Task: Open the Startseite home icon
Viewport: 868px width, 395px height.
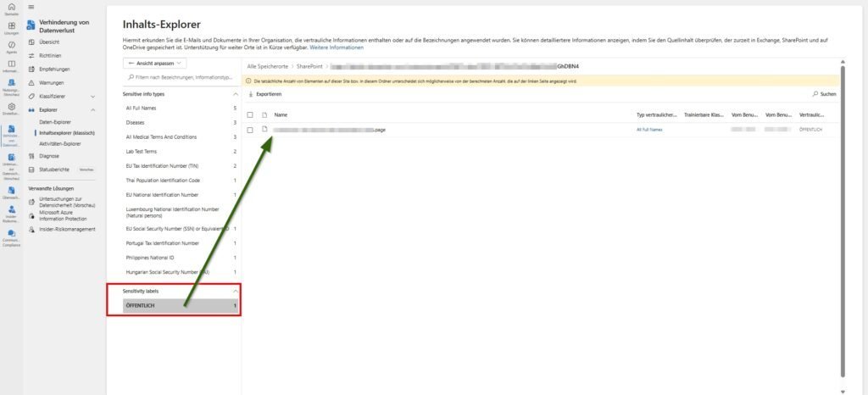Action: point(11,8)
